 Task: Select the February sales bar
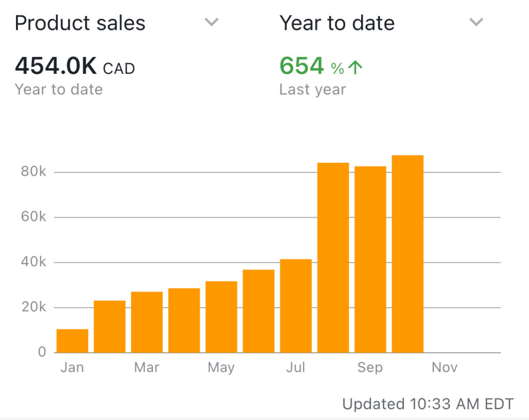click(110, 326)
